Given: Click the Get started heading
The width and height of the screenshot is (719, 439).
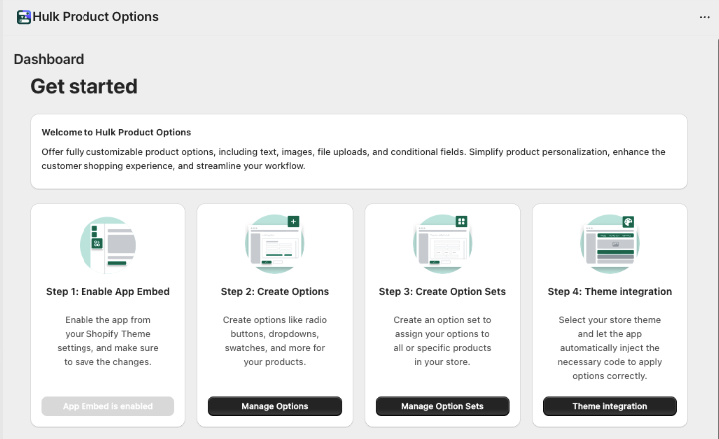Looking at the screenshot, I should click(84, 86).
